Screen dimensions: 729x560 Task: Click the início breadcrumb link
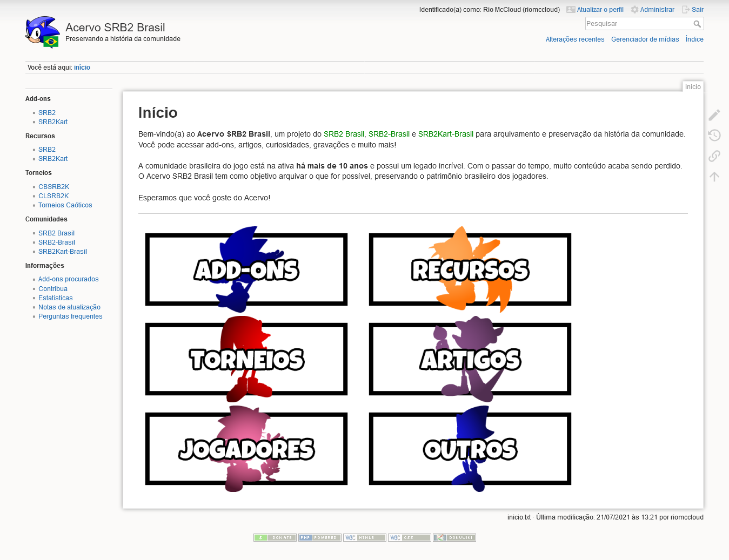[82, 68]
